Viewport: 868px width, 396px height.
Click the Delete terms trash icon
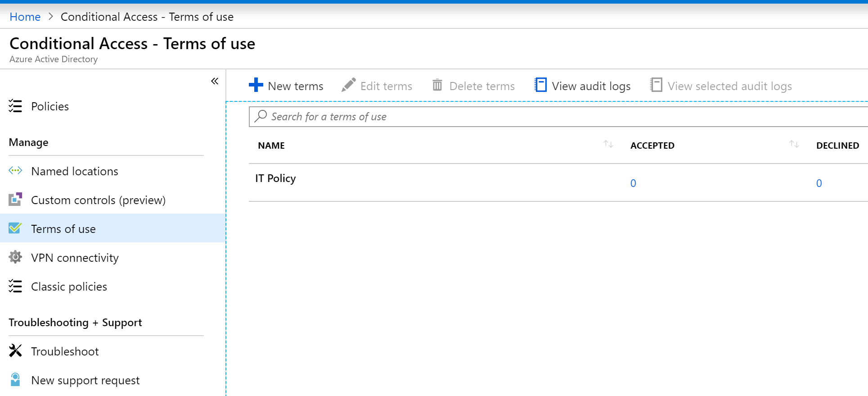[x=437, y=85]
